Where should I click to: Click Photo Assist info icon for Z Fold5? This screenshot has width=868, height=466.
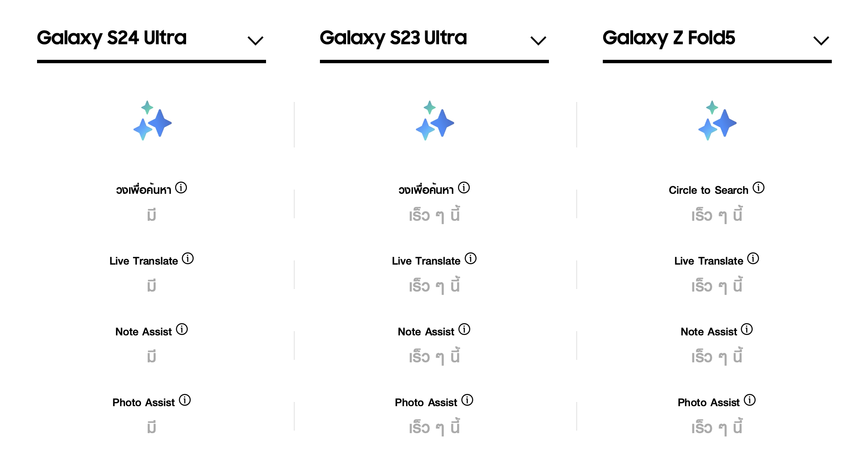click(750, 400)
